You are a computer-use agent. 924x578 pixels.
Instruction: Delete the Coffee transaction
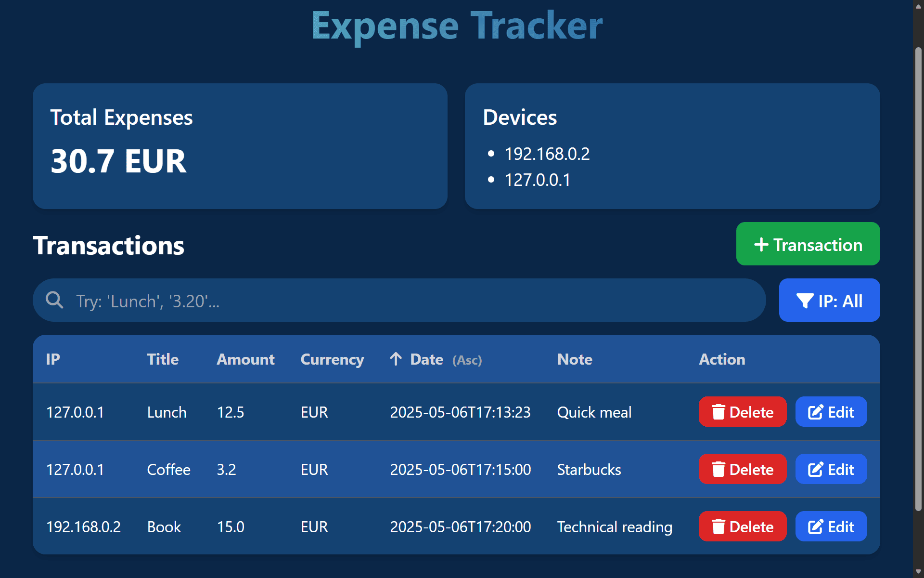pyautogui.click(x=743, y=469)
